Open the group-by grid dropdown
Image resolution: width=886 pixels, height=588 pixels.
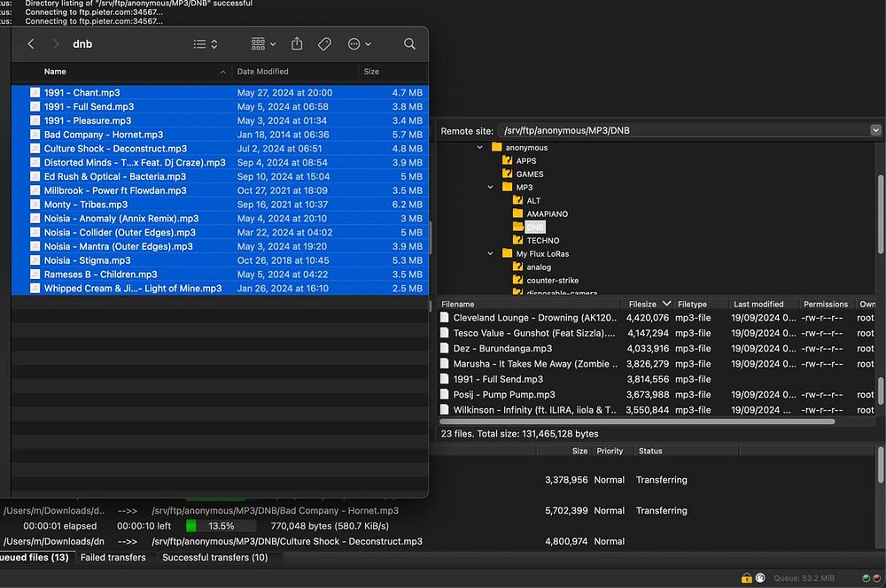point(263,44)
